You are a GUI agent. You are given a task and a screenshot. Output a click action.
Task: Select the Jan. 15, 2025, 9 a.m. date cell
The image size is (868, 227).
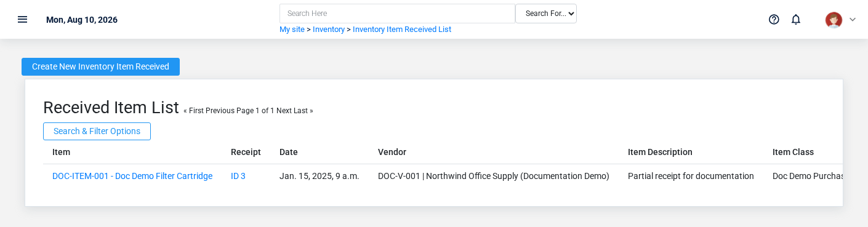click(319, 176)
